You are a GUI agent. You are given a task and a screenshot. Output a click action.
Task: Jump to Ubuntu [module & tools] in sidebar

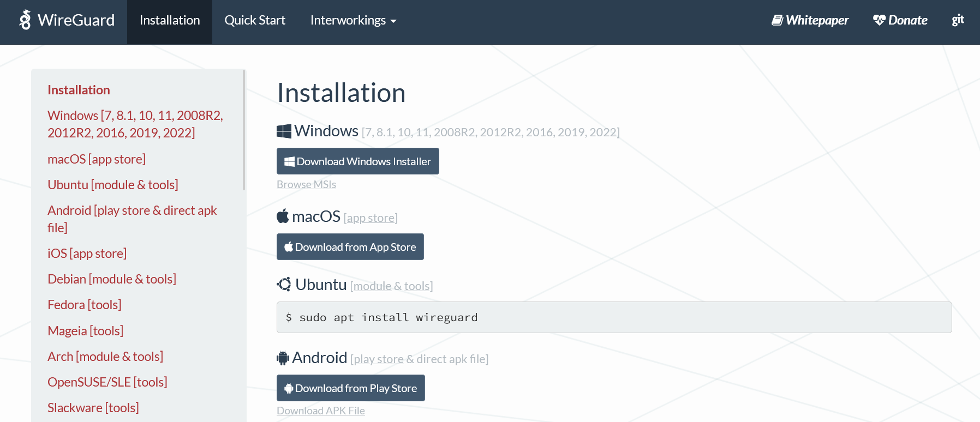(x=113, y=185)
